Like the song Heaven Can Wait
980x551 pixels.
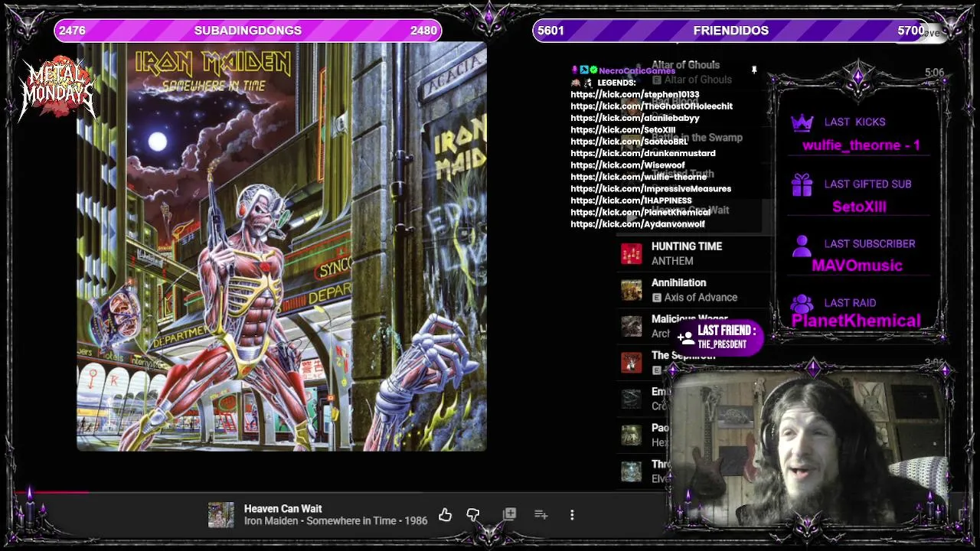445,515
